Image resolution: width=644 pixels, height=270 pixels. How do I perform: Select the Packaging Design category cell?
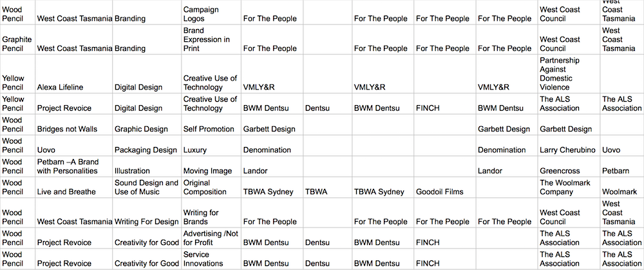click(147, 146)
